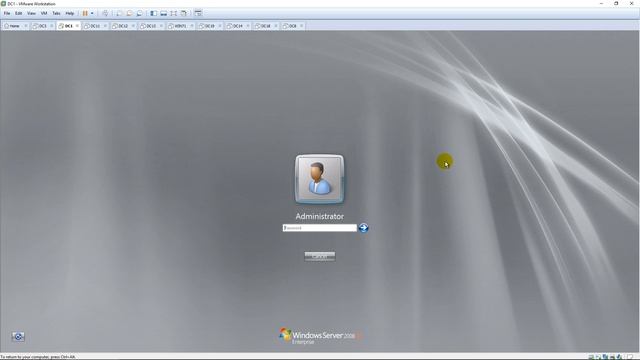
Task: Select the Administrator account picture
Action: coord(320,179)
